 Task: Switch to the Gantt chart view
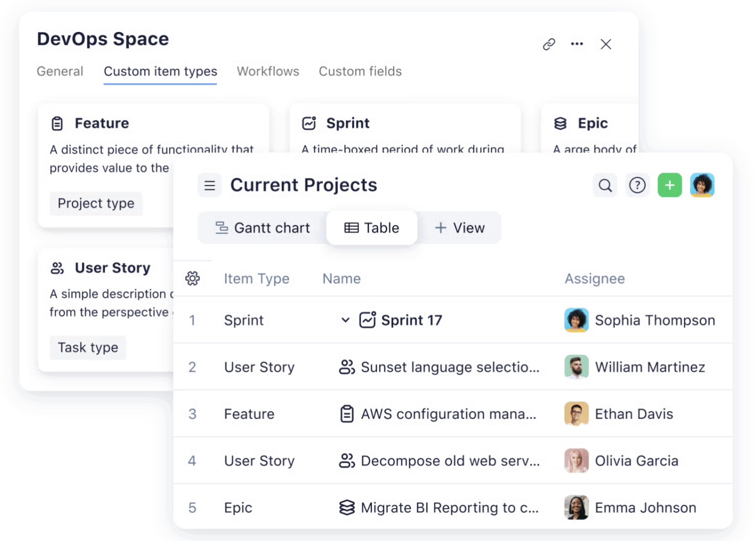pyautogui.click(x=263, y=228)
